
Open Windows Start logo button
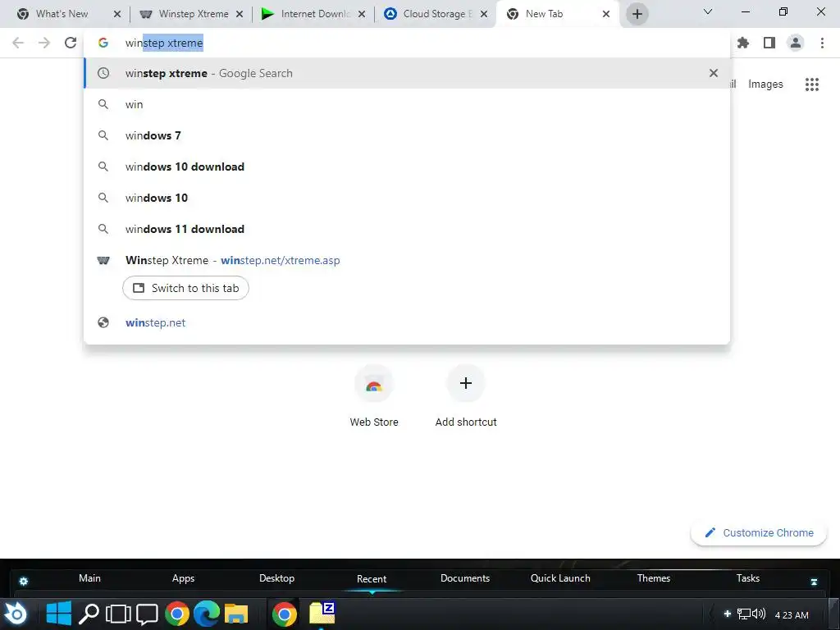click(58, 614)
